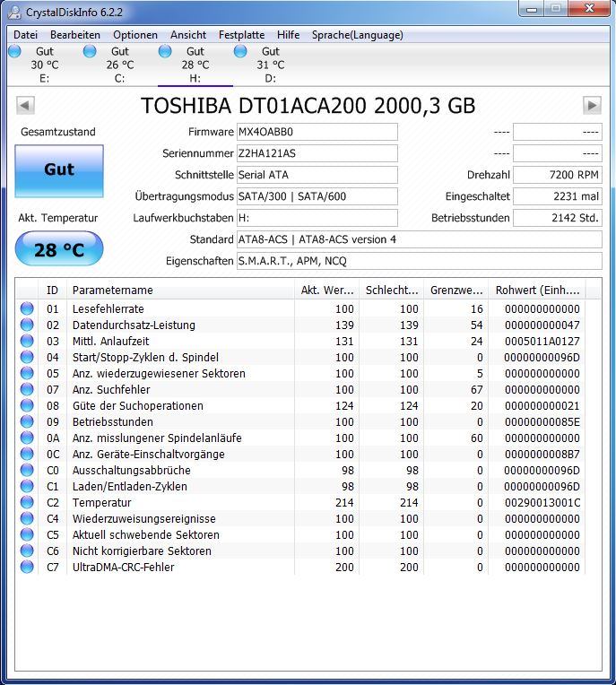
Task: Click status orb of Anz. Suchfehler row
Action: coord(27,389)
